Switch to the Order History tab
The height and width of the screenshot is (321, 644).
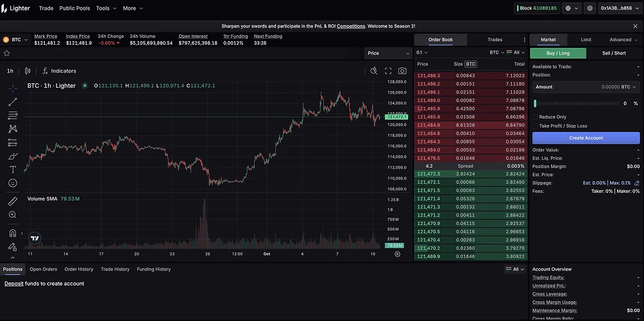(79, 269)
